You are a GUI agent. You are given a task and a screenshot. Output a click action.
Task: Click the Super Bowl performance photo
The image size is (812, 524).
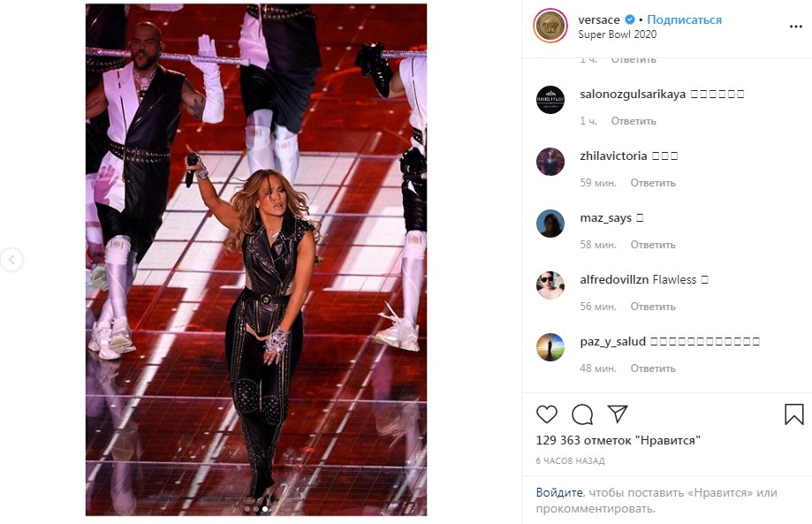(255, 259)
